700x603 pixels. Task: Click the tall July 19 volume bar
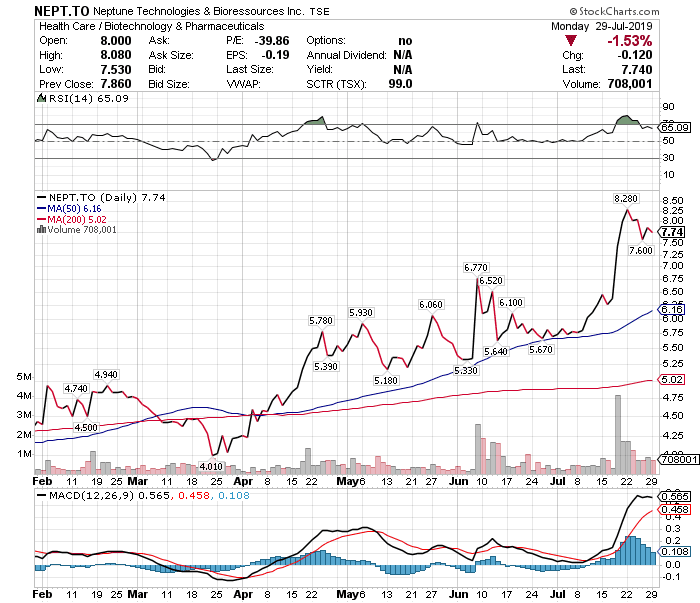(618, 434)
